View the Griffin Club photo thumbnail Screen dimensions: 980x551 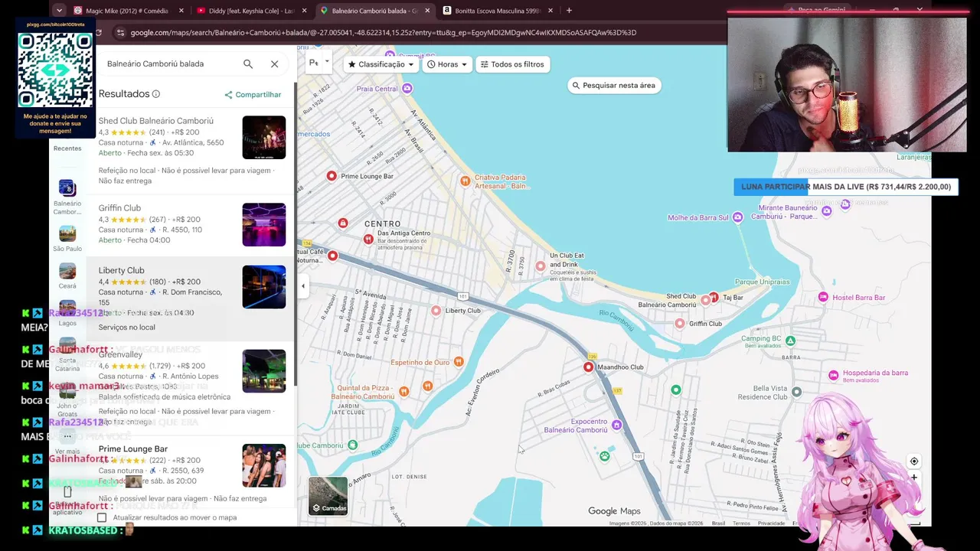[264, 225]
